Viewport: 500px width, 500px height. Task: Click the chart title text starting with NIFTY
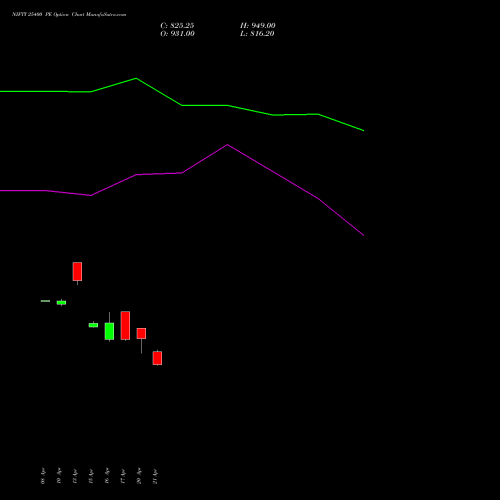[69, 15]
